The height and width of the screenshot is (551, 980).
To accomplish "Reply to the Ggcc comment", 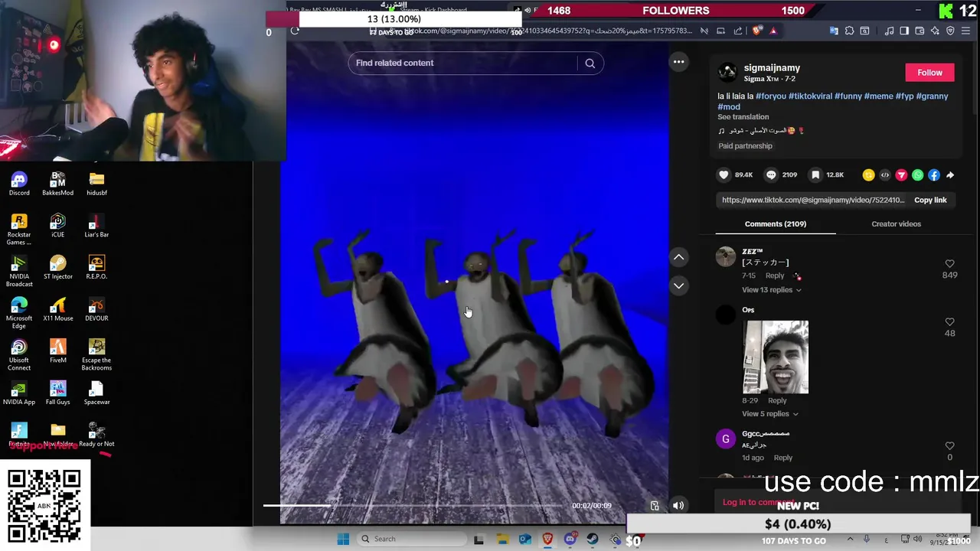I will (x=782, y=458).
